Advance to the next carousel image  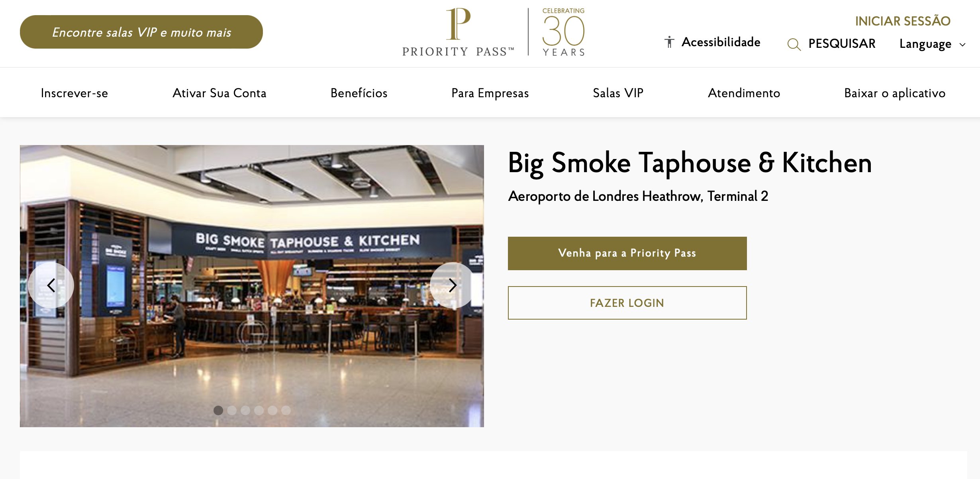pos(453,285)
